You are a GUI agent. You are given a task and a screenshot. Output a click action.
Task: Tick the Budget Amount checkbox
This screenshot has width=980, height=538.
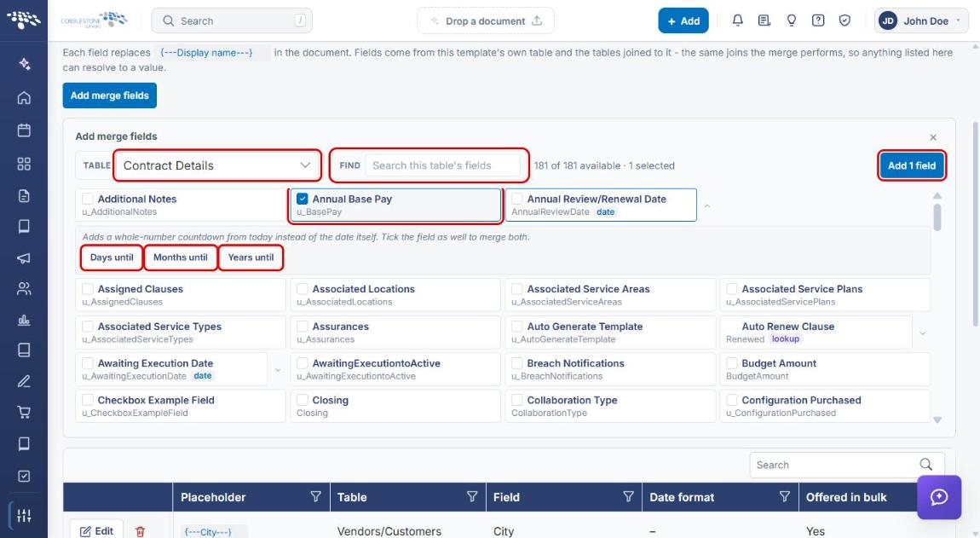(732, 363)
